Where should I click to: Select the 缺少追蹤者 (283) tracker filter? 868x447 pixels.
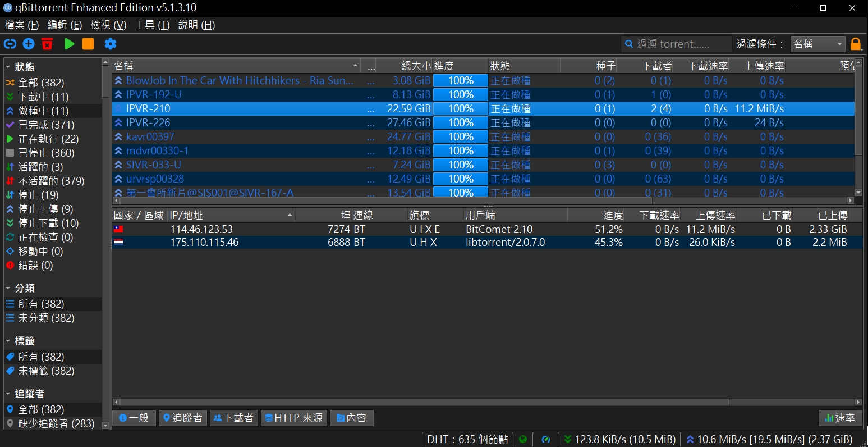(x=53, y=423)
